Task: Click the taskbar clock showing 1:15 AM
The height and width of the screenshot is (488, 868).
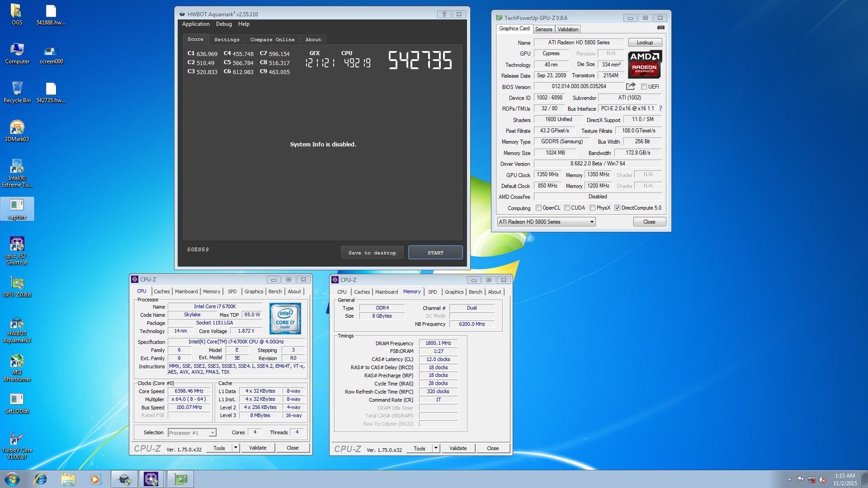Action: coord(844,479)
